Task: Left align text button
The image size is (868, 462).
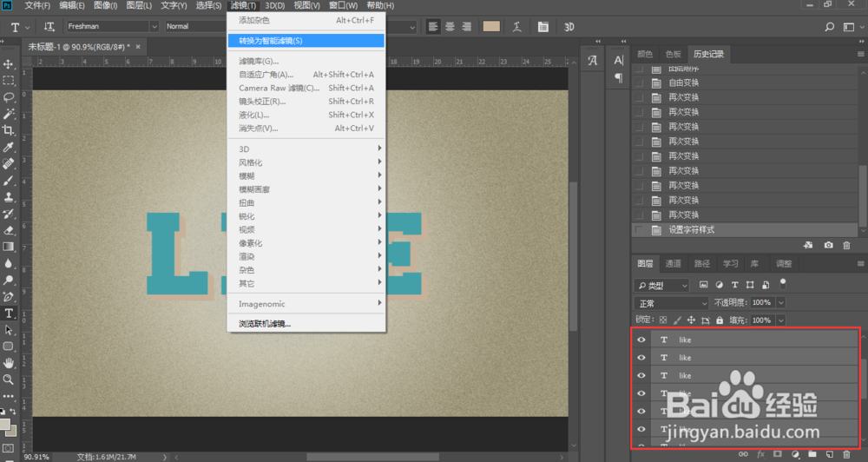Action: click(433, 27)
